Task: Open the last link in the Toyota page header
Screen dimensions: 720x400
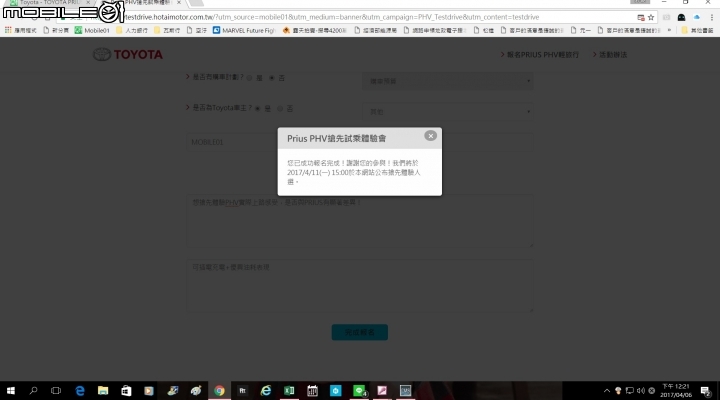Action: point(610,55)
